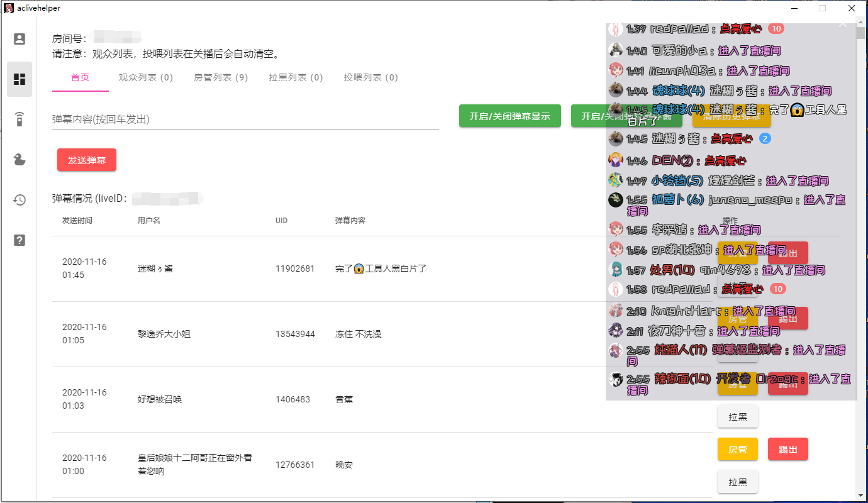
Task: Open the 房管列表 (9) tab
Action: pos(221,77)
